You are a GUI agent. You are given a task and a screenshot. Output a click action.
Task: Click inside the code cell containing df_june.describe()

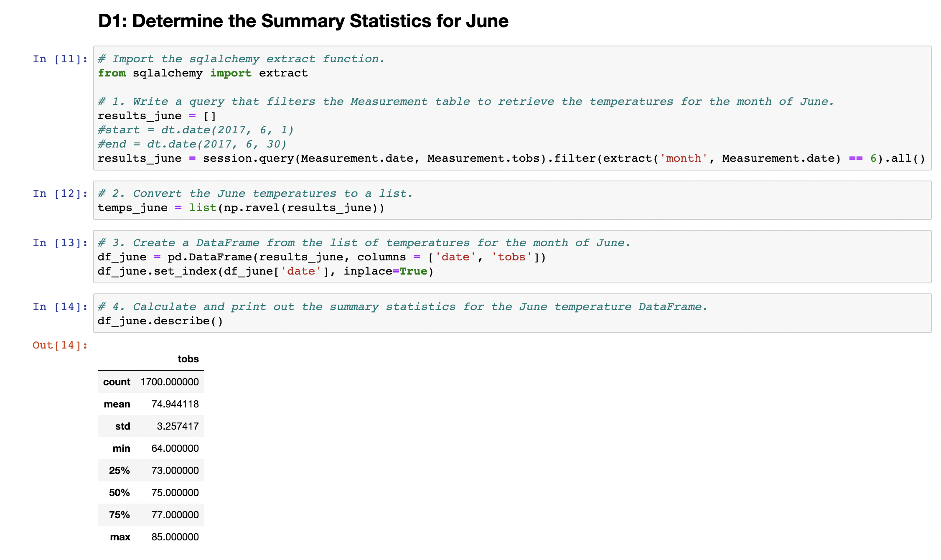point(160,321)
